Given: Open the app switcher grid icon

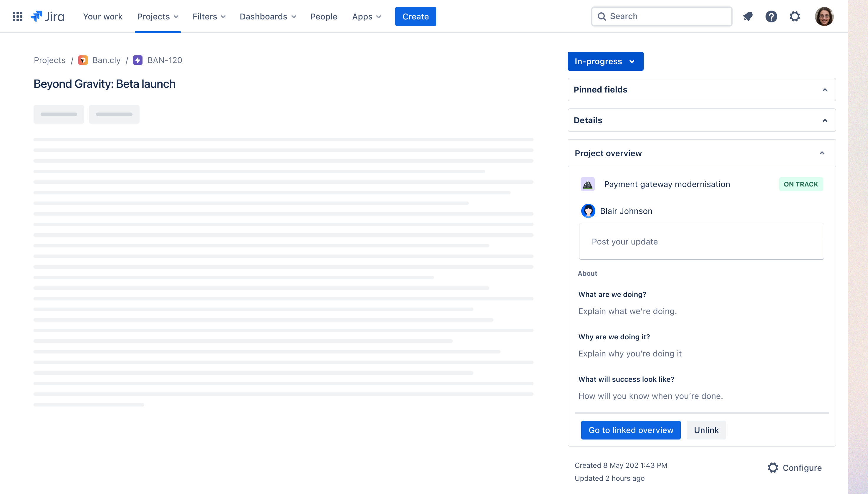Looking at the screenshot, I should [x=18, y=16].
